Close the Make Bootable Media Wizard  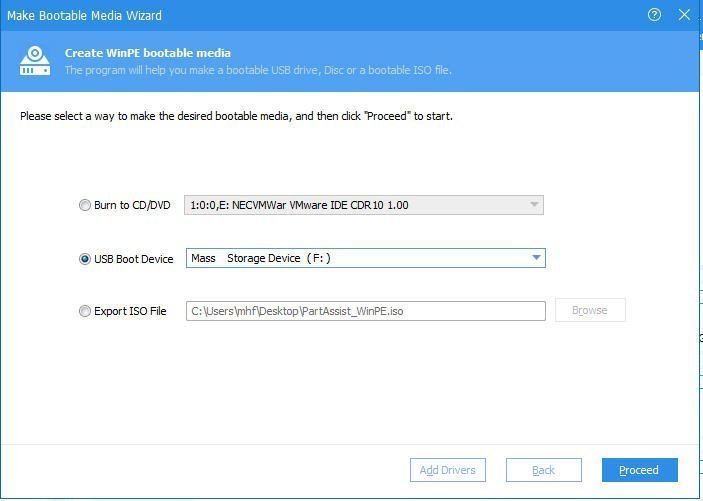[684, 15]
